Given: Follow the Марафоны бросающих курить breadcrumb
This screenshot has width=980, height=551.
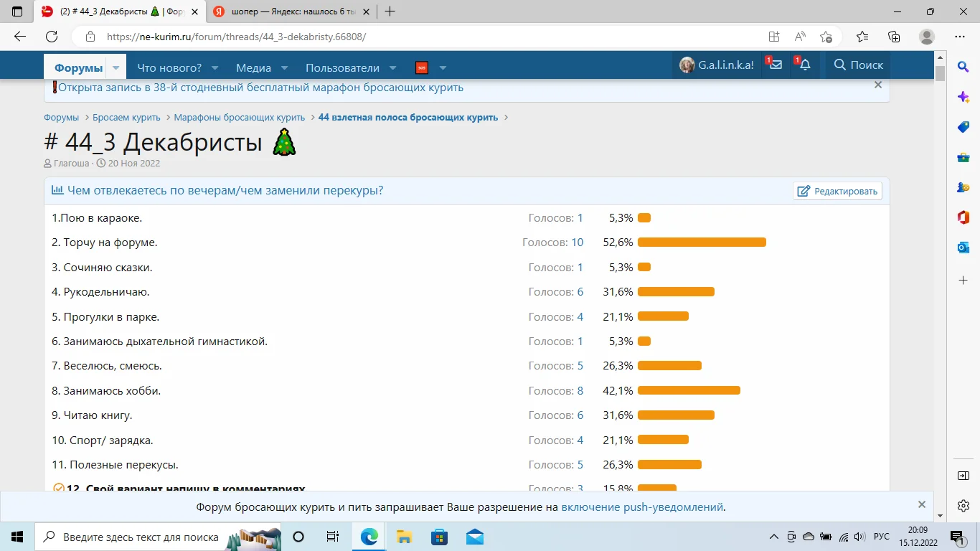Looking at the screenshot, I should [240, 118].
